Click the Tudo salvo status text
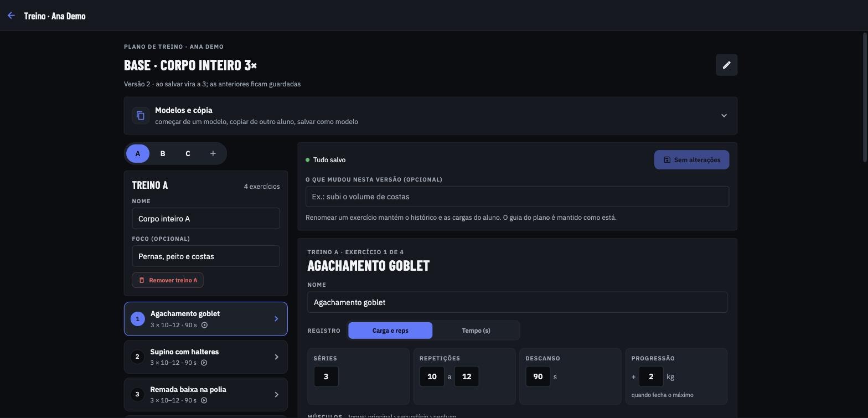The height and width of the screenshot is (418, 868). 329,160
